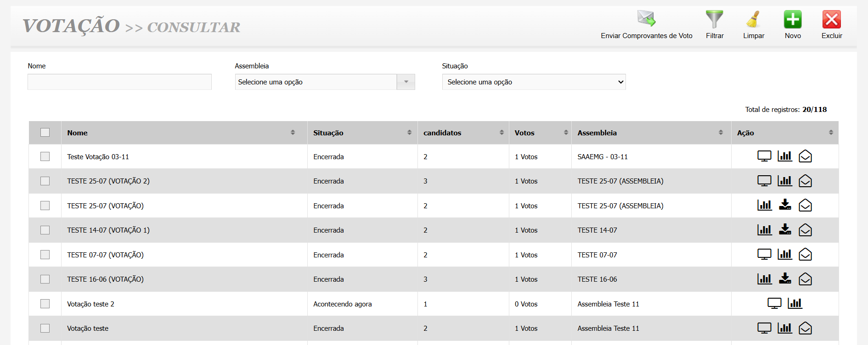Click the Limpar broom icon
Viewport: 868px width, 345px height.
(x=753, y=19)
